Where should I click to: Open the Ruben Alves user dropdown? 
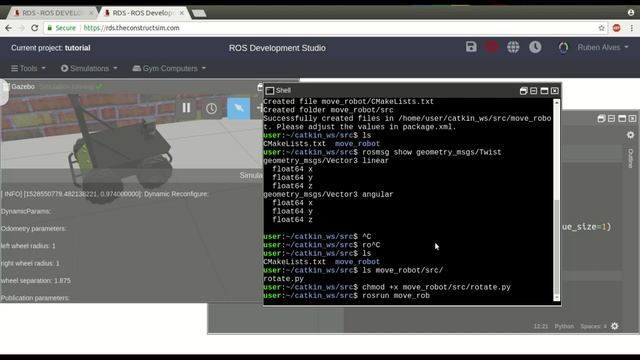coord(602,47)
